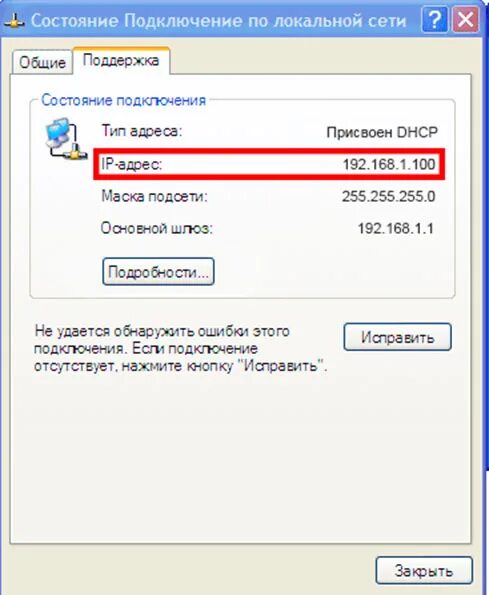Viewport: 489px width, 595px height.
Task: Click the Маска подсети label
Action: tap(154, 197)
